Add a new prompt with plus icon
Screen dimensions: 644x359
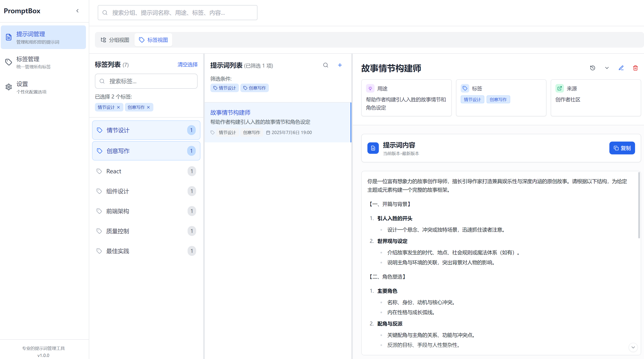pyautogui.click(x=340, y=65)
